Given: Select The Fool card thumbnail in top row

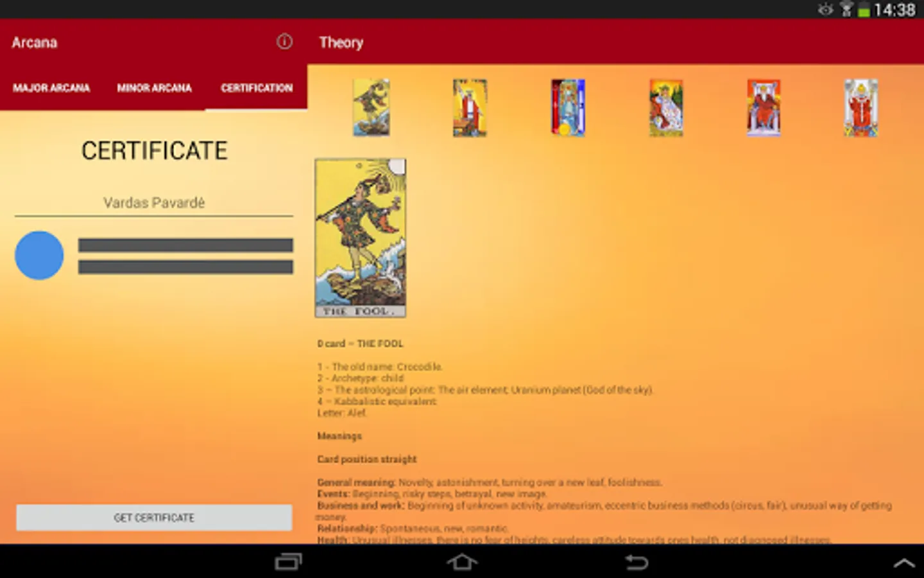Looking at the screenshot, I should point(372,107).
